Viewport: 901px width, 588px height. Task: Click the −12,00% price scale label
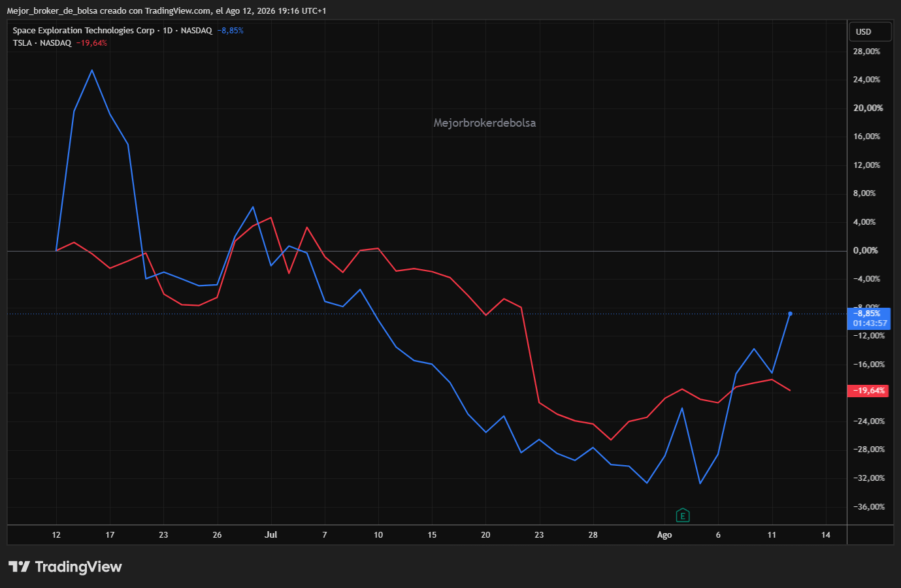tap(869, 336)
